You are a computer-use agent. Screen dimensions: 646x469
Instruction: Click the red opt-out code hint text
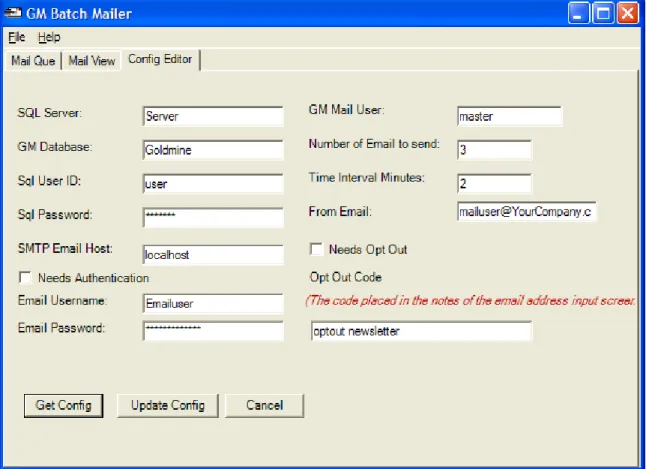470,301
